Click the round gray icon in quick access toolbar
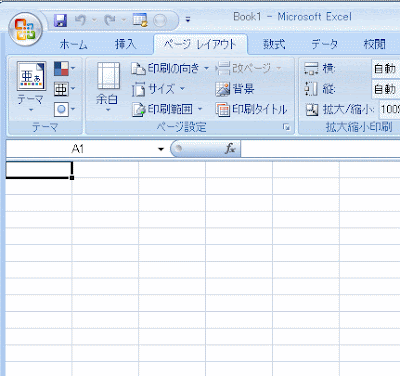Screen dimensions: 400x376 pyautogui.click(x=160, y=21)
